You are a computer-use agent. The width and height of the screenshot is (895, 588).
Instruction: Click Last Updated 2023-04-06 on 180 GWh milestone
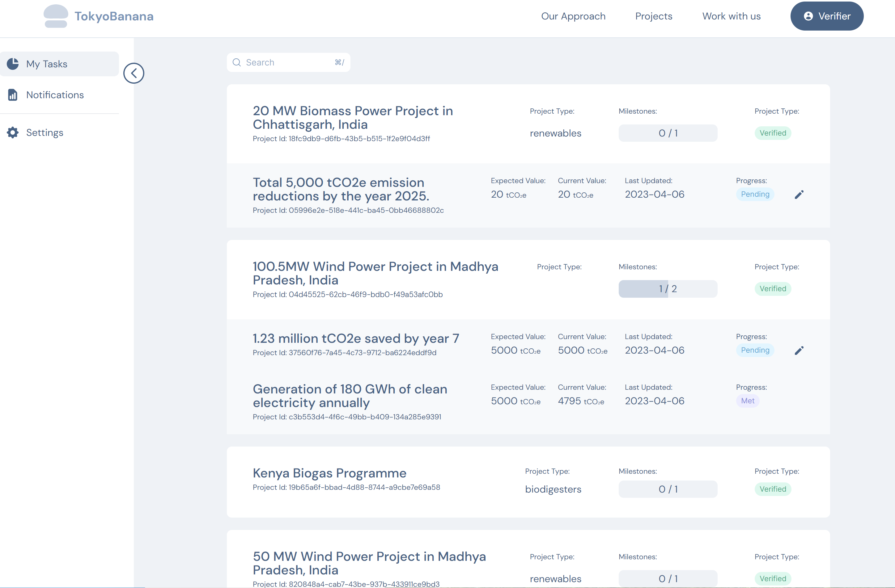click(x=654, y=401)
